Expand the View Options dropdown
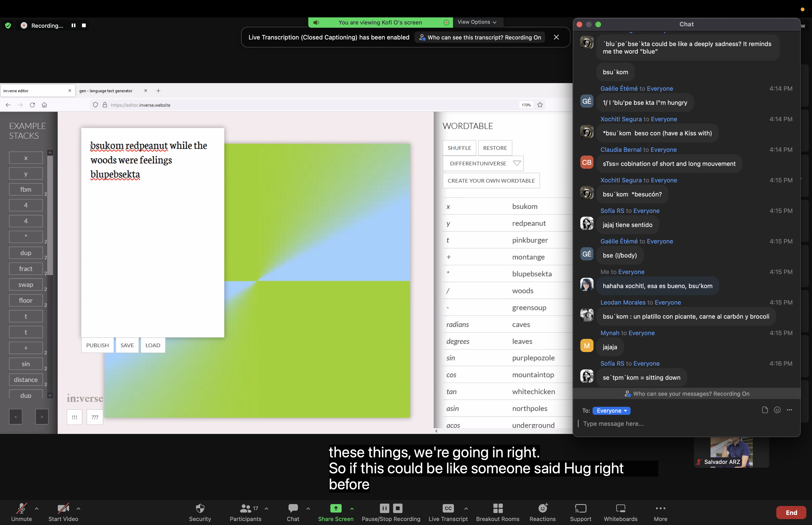This screenshot has height=525, width=812. click(x=477, y=22)
